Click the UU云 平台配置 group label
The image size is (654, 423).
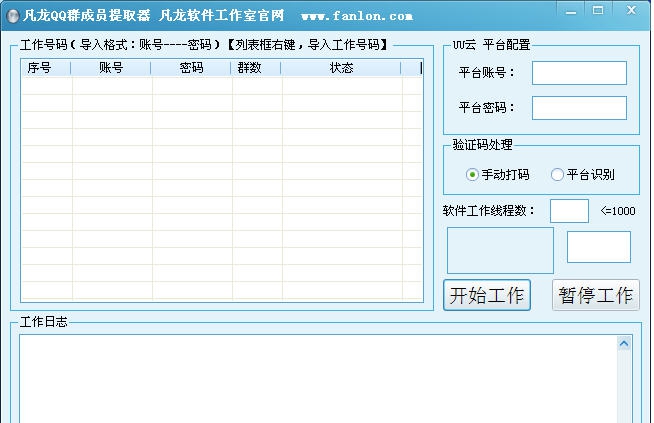[491, 44]
